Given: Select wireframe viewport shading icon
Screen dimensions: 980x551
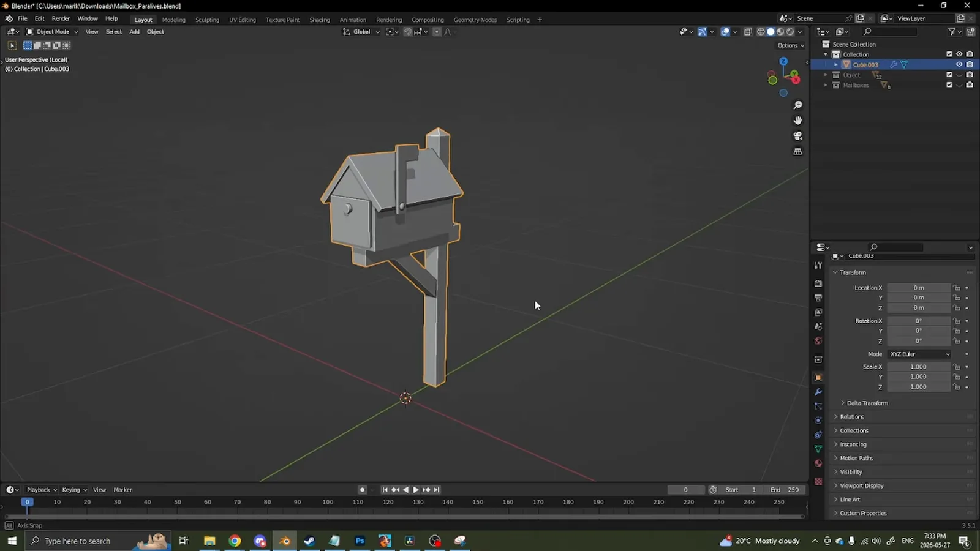Looking at the screenshot, I should click(x=761, y=32).
